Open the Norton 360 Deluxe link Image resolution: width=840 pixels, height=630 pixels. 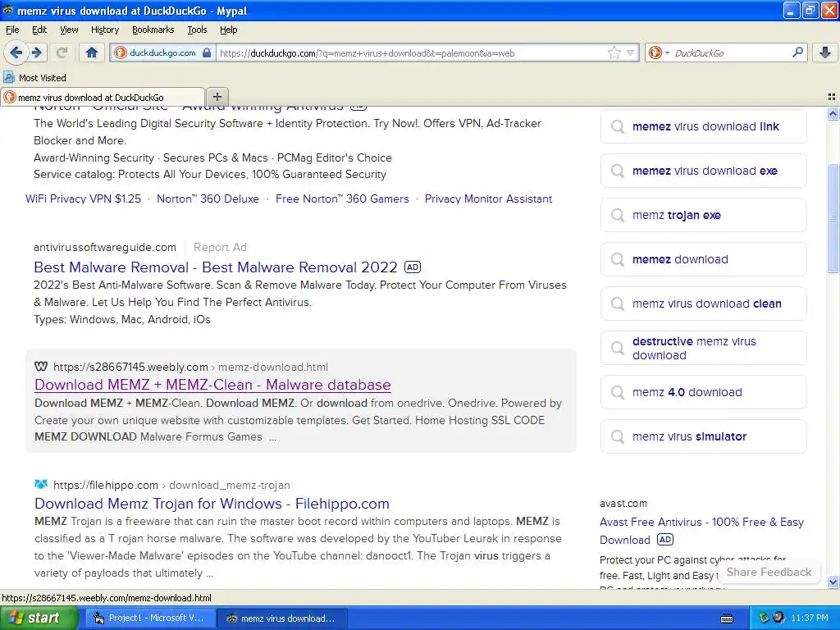click(208, 199)
